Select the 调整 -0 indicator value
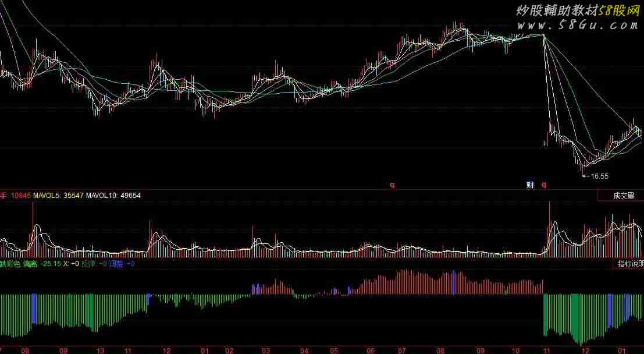This screenshot has width=644, height=354. point(122,264)
